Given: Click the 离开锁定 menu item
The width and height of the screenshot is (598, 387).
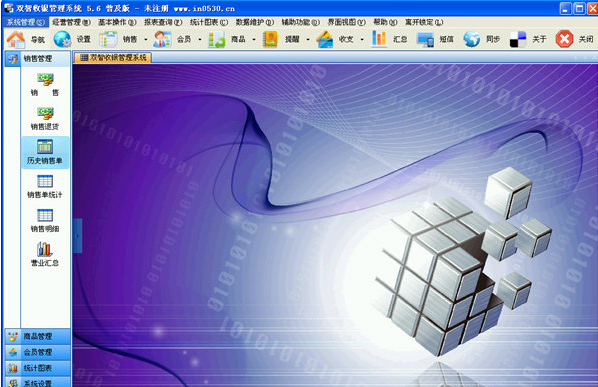Looking at the screenshot, I should click(424, 22).
